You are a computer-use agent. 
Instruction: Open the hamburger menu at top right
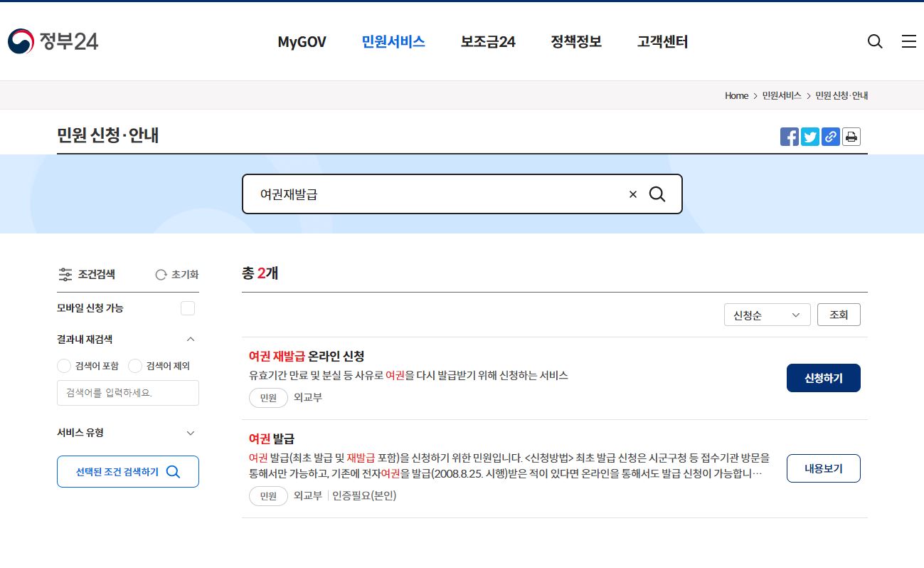point(908,42)
